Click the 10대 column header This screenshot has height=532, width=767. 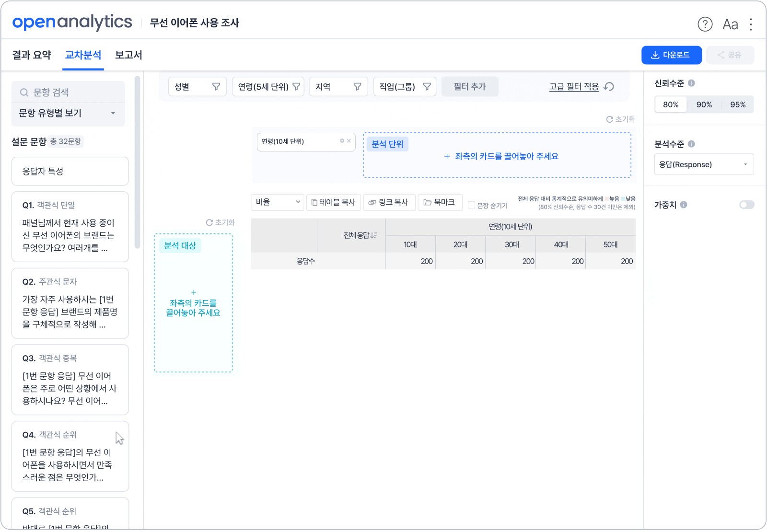pyautogui.click(x=410, y=244)
